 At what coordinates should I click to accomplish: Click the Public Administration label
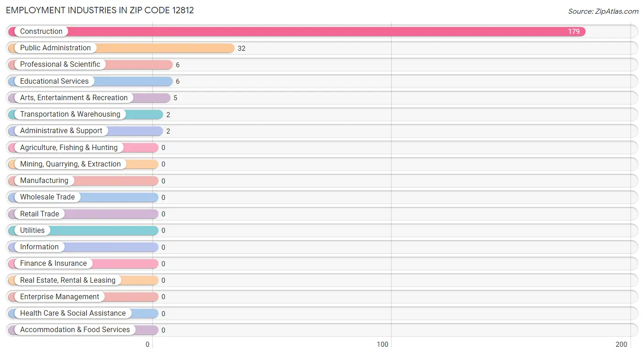click(55, 48)
